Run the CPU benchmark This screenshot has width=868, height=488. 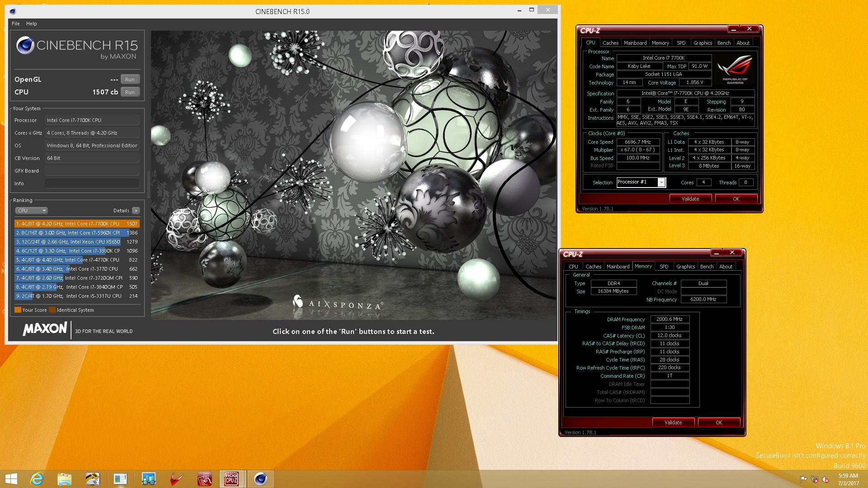[130, 92]
